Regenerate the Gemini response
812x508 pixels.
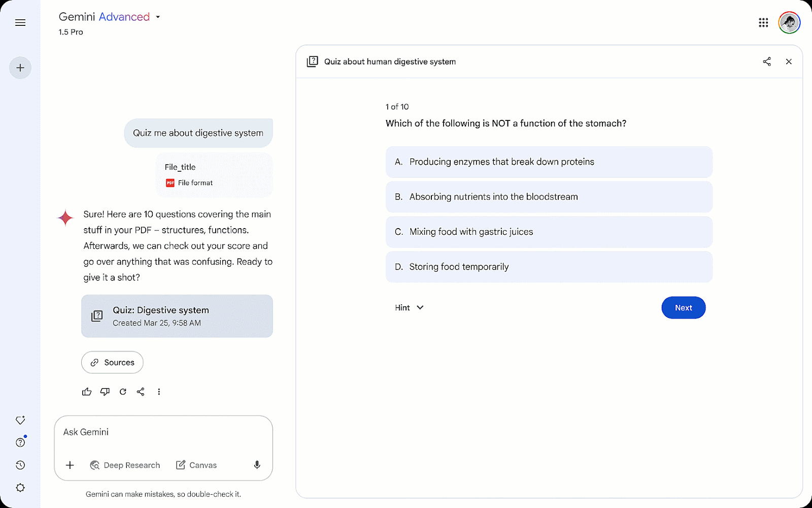click(x=123, y=392)
